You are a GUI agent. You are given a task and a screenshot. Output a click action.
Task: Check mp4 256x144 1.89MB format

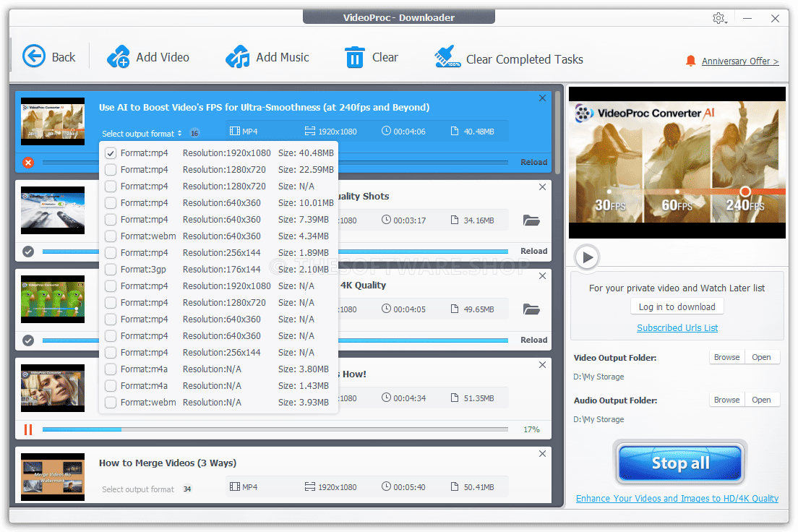[111, 253]
